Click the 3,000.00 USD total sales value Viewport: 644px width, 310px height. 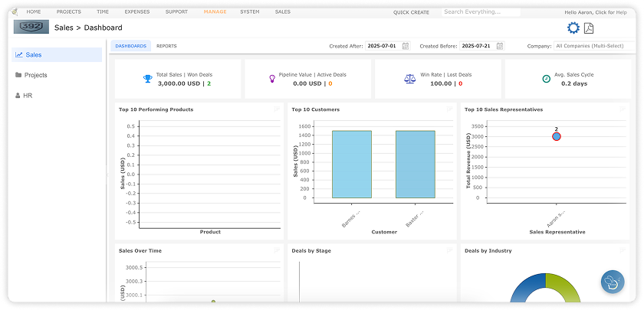(x=179, y=83)
